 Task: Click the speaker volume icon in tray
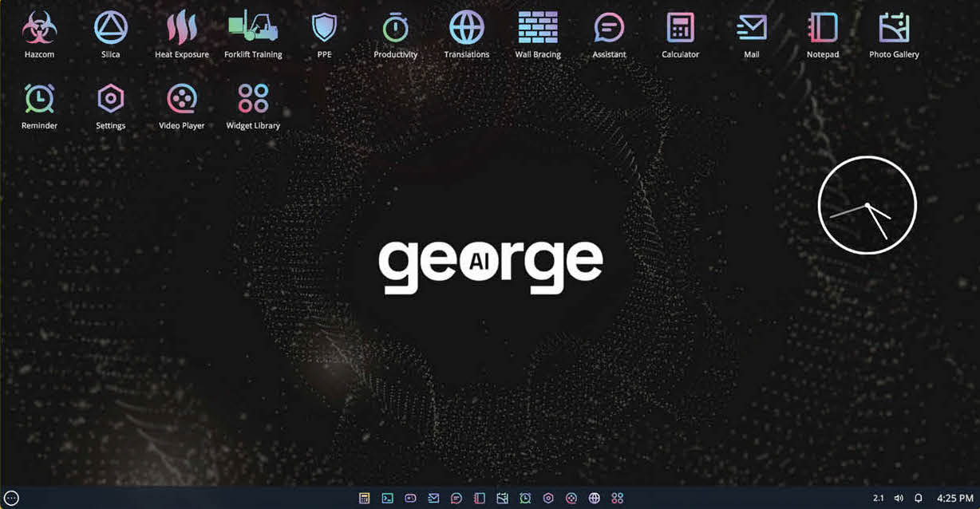899,498
